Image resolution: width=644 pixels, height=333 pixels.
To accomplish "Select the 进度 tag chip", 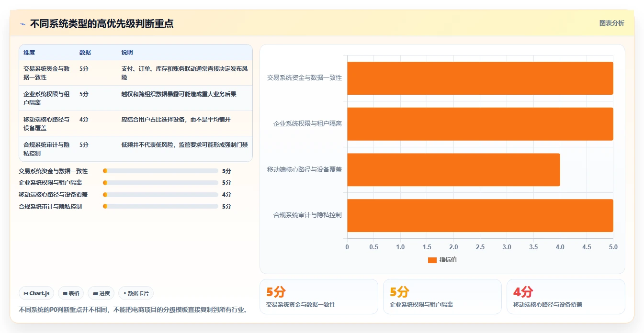I will [101, 293].
